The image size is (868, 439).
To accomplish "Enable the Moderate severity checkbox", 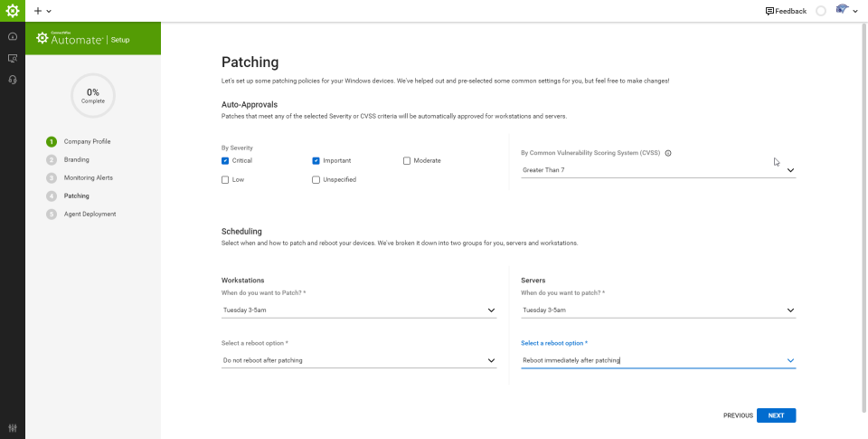I will click(407, 160).
